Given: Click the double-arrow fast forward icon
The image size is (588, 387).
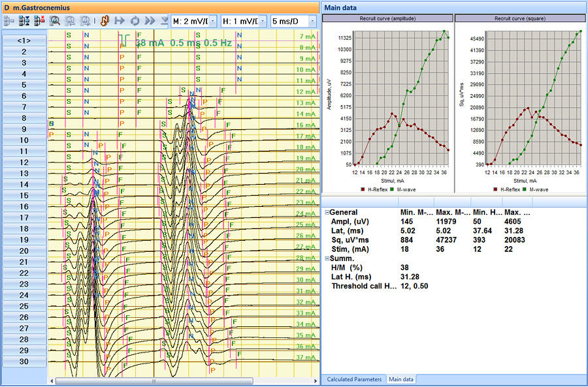Looking at the screenshot, I should point(150,21).
